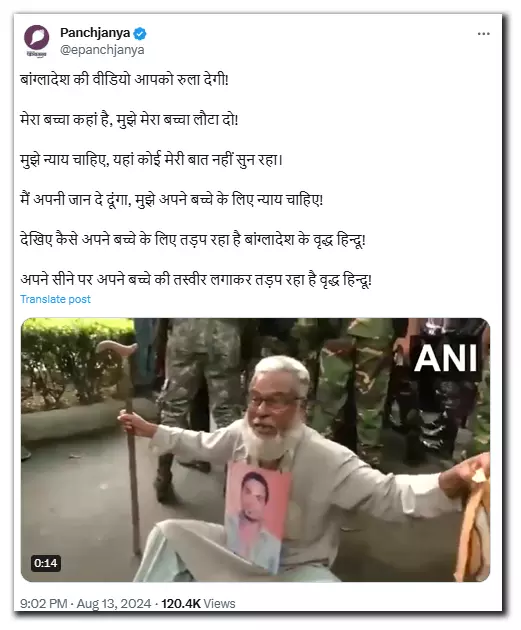Click the line मेरा बच्चा कहां है
This screenshot has height=630, width=521.
pos(129,120)
